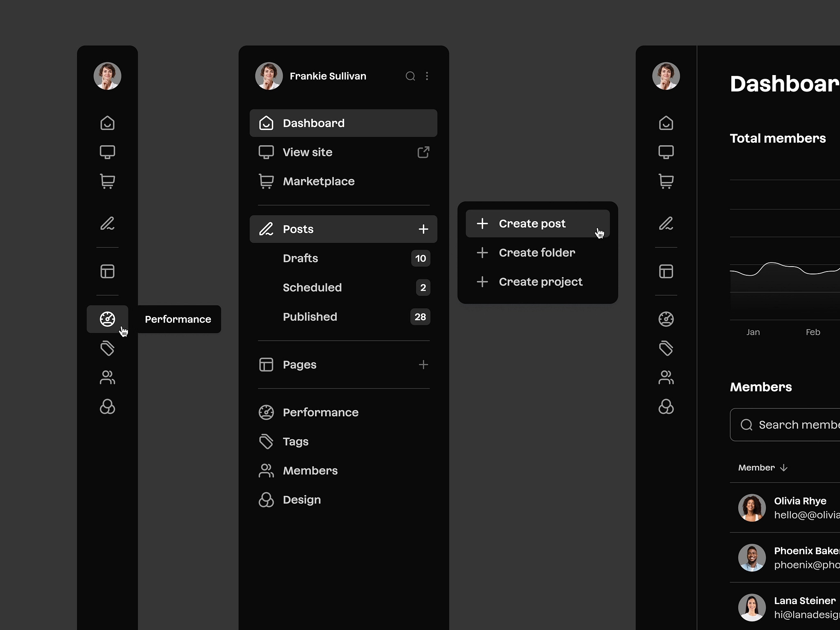Click the Performance gauge icon in collapsed sidebar

107,319
